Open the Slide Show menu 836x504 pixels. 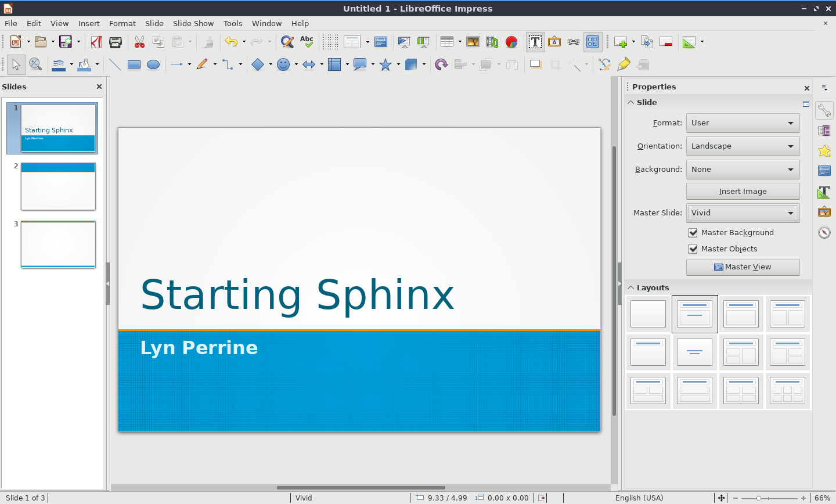(193, 23)
